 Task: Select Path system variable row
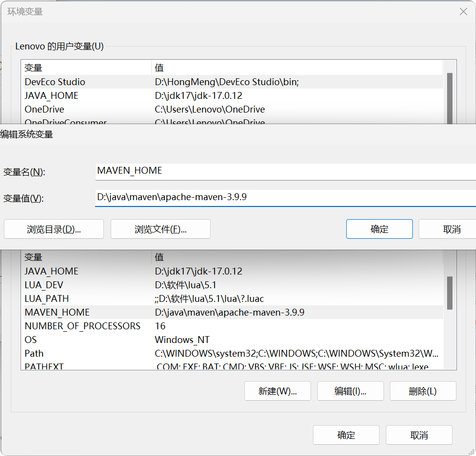point(233,353)
